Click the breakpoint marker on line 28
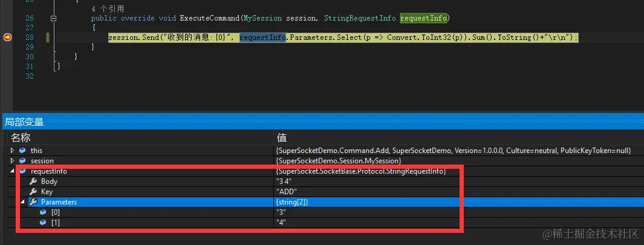 tap(7, 38)
